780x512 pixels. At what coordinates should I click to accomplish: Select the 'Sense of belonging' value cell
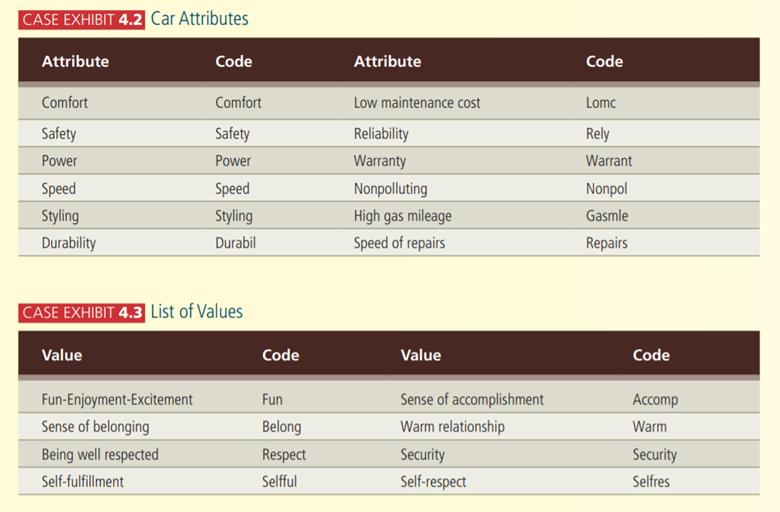(x=95, y=427)
